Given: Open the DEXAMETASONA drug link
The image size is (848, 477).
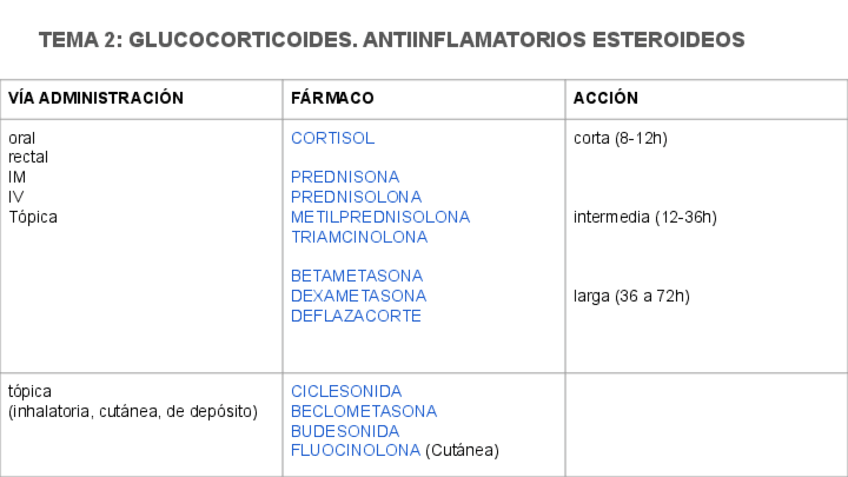Looking at the screenshot, I should coord(358,296).
